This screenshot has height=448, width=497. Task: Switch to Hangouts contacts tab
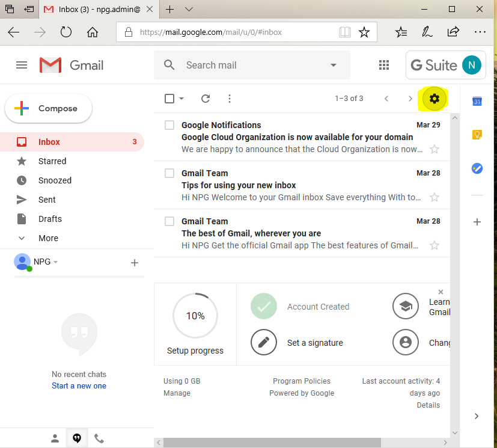(55, 438)
